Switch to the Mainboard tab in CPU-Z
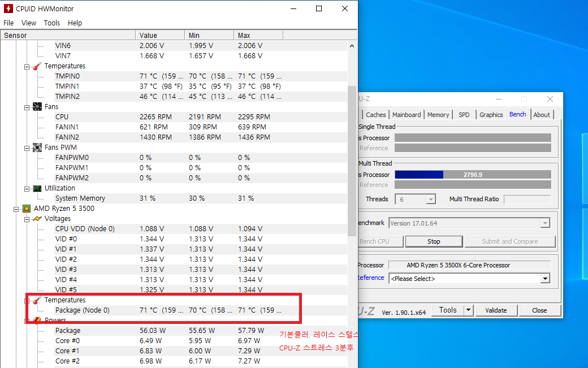This screenshot has height=368, width=588. point(407,115)
